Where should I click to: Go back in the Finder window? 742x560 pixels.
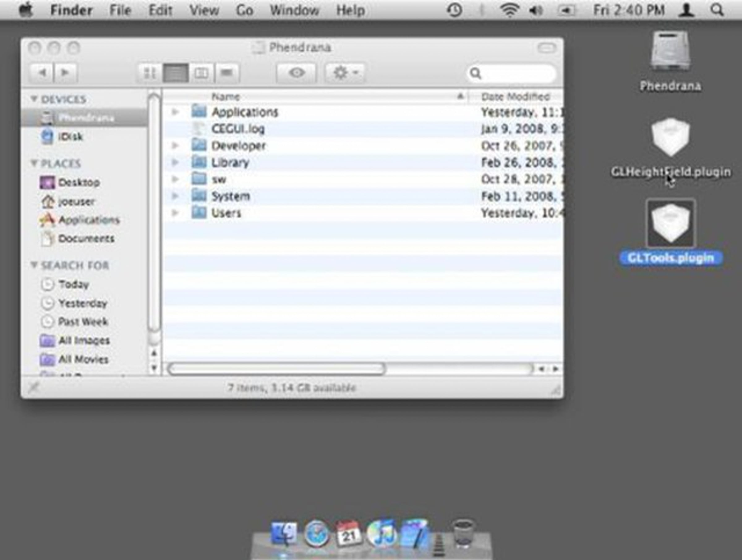(41, 72)
